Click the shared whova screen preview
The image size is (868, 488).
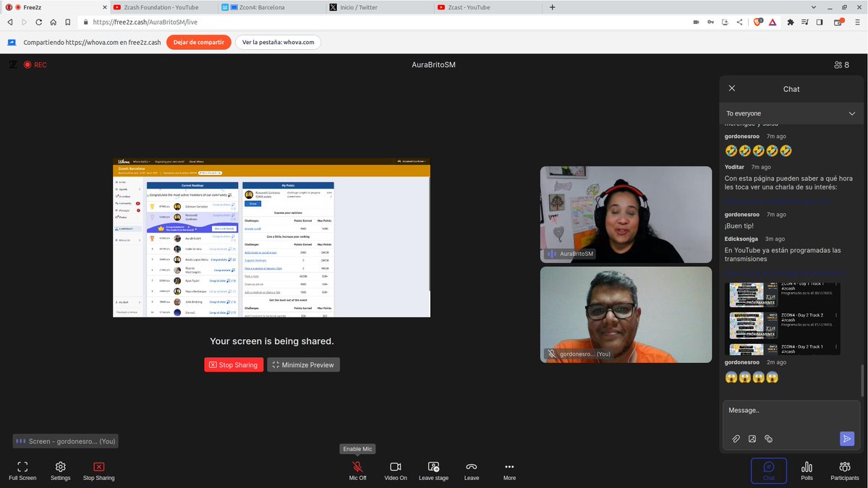click(271, 237)
